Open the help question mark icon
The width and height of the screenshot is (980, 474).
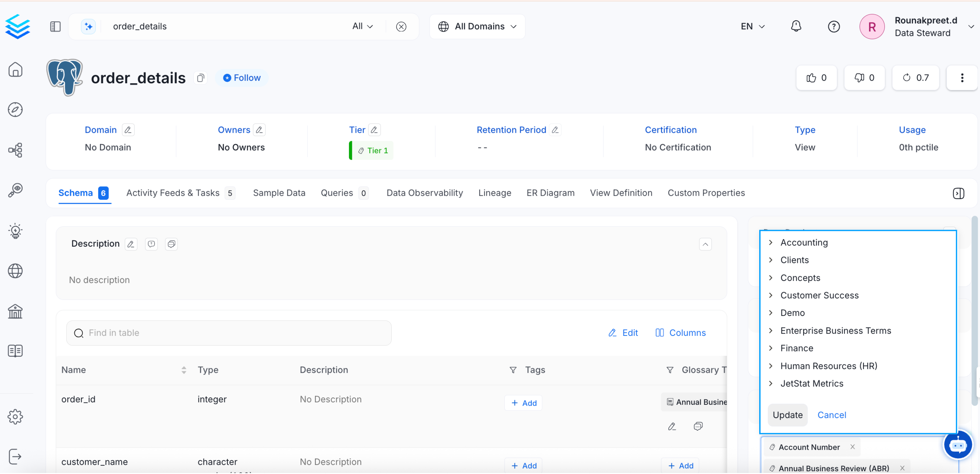[833, 26]
